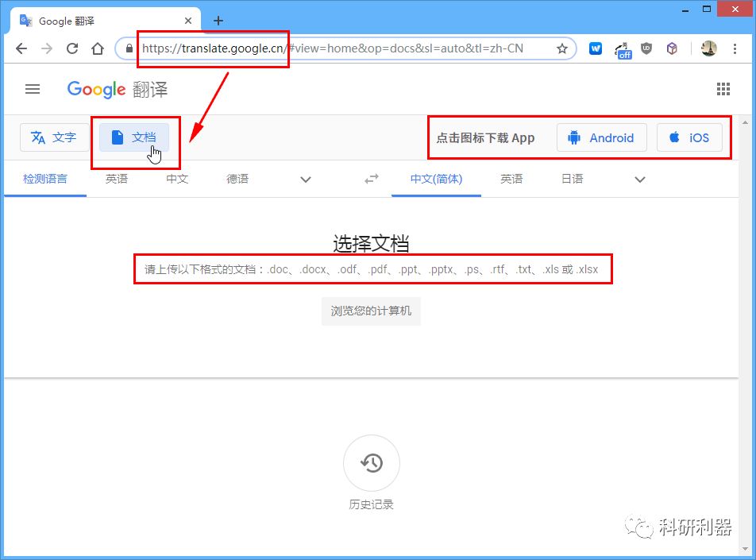This screenshot has width=756, height=560.
Task: Select 日语 as target language
Action: (x=573, y=179)
